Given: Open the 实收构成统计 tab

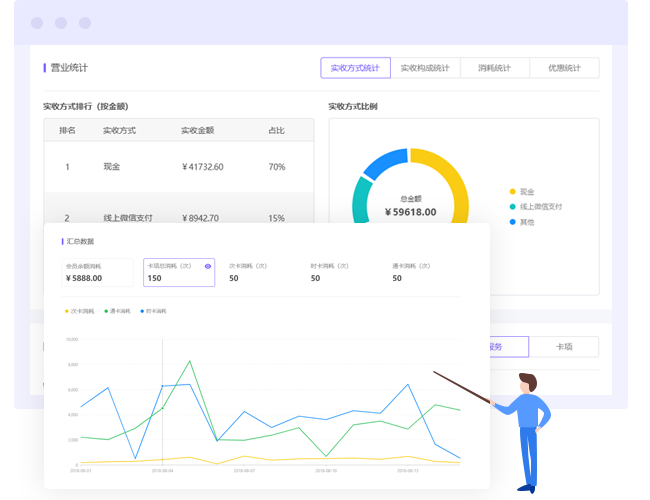Looking at the screenshot, I should (425, 68).
